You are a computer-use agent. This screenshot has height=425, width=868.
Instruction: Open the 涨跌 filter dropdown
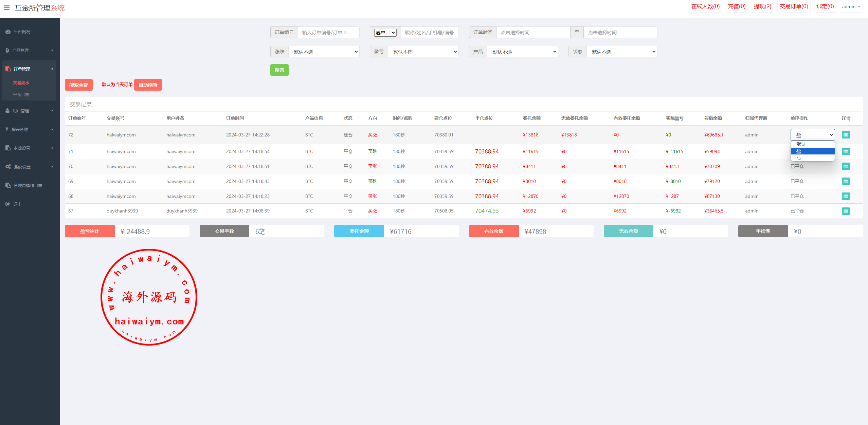pyautogui.click(x=324, y=52)
